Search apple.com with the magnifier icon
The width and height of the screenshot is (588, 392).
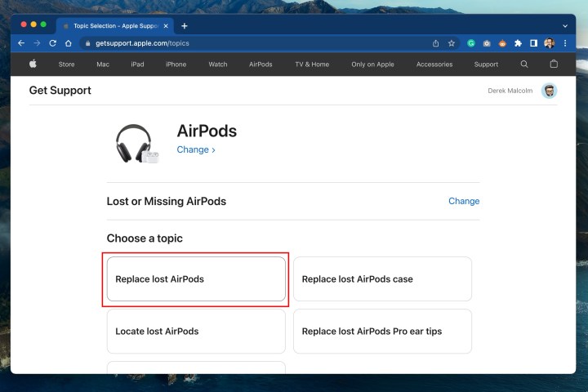(x=524, y=65)
